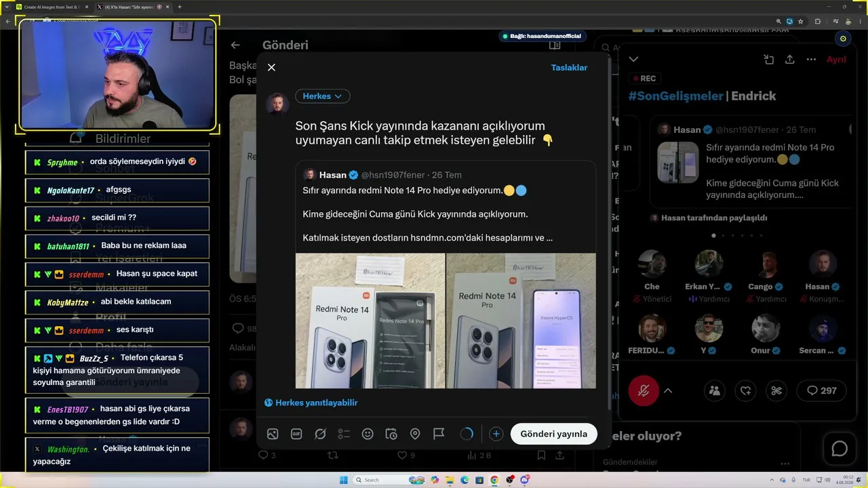This screenshot has width=868, height=488.
Task: Open Taslaklar drafts link
Action: coord(569,68)
